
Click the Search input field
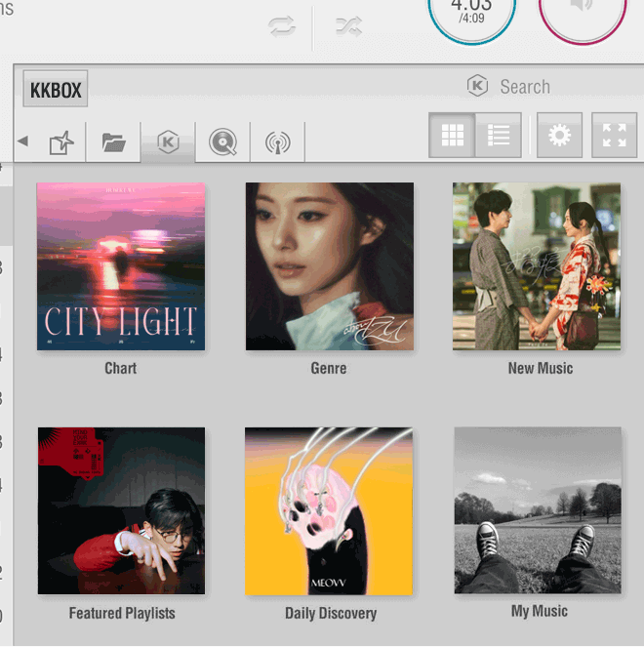(546, 87)
